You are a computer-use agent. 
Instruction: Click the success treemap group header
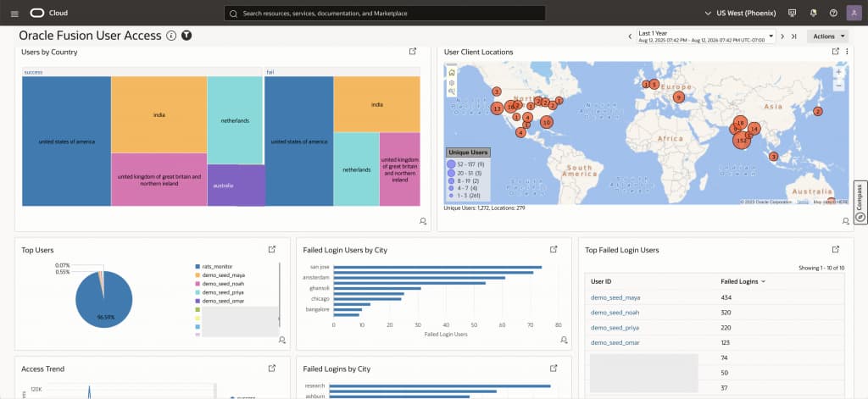click(142, 72)
